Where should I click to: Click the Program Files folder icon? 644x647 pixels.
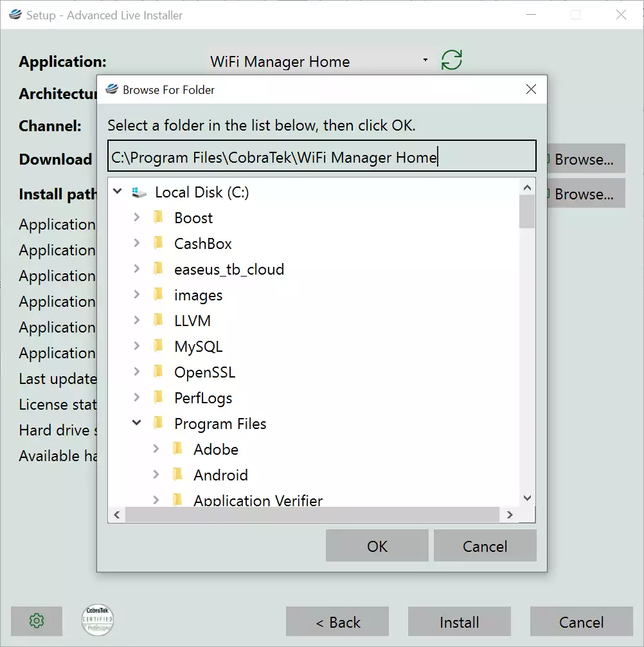[x=158, y=423]
